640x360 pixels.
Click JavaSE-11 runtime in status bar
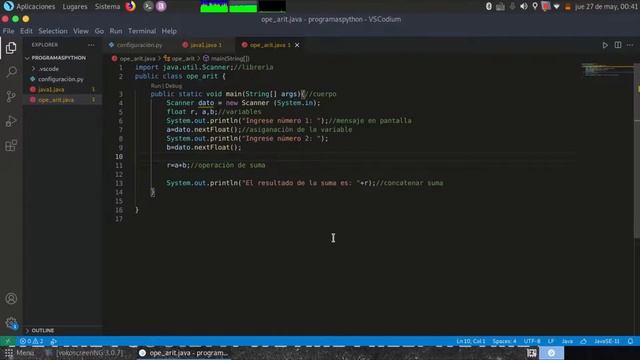(x=607, y=341)
